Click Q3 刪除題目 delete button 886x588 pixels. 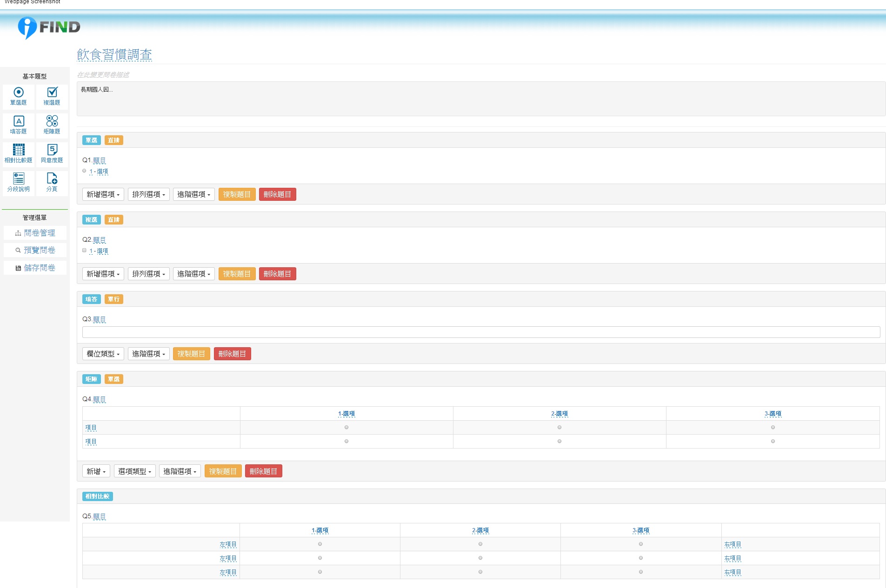coord(233,354)
